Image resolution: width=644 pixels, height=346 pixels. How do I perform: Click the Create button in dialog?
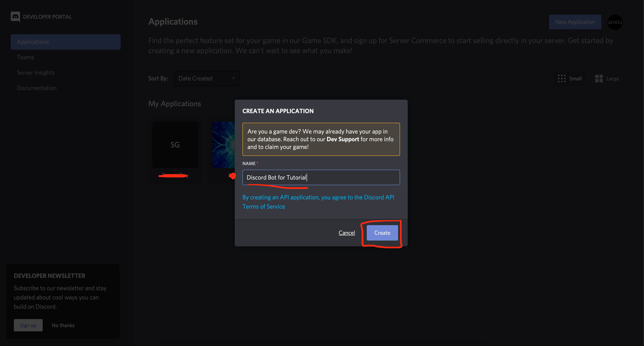(x=382, y=232)
